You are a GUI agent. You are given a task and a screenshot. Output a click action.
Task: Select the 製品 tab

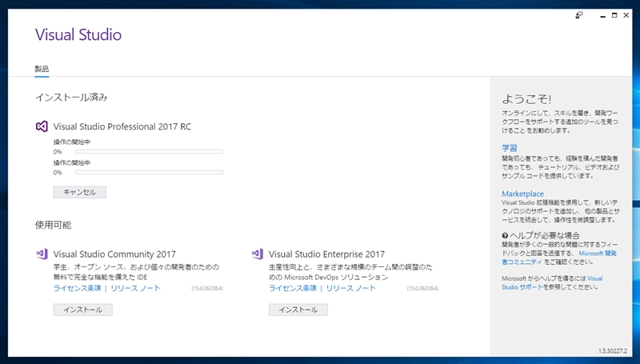[x=42, y=69]
